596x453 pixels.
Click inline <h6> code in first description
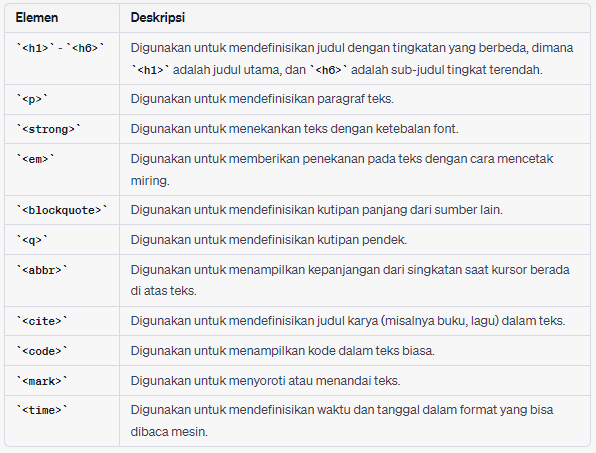pyautogui.click(x=329, y=70)
